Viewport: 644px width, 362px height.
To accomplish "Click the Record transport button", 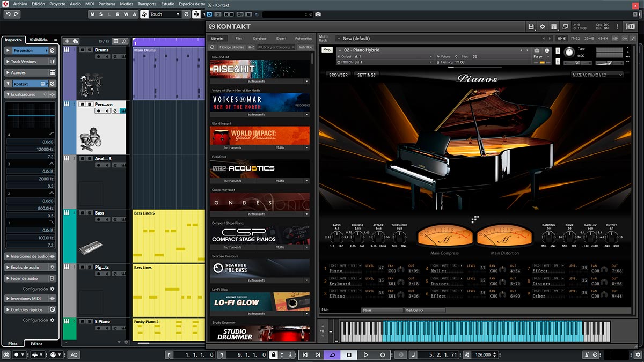I will pyautogui.click(x=383, y=355).
